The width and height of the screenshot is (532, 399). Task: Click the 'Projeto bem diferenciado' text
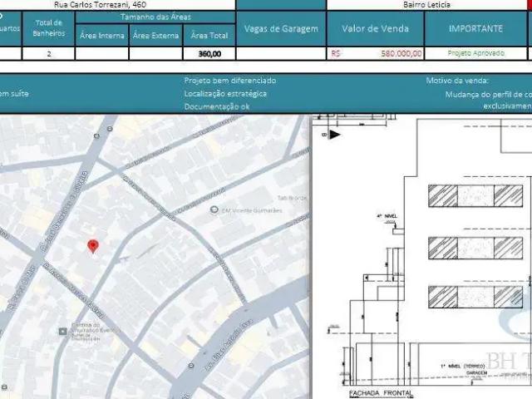pyautogui.click(x=229, y=81)
